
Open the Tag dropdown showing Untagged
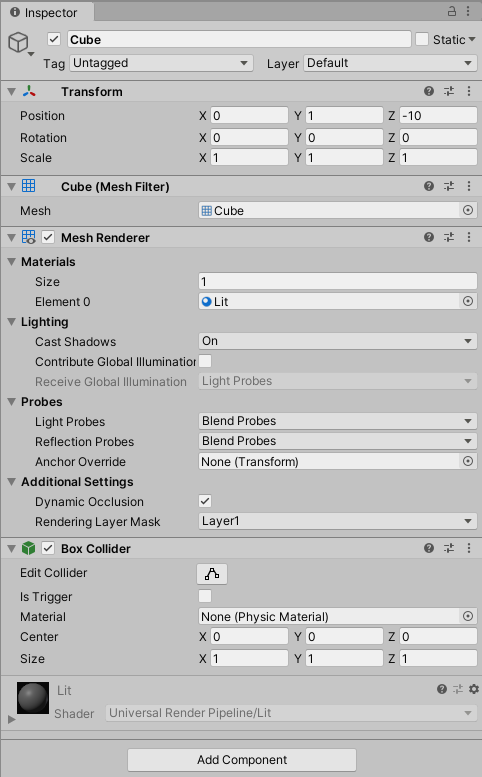point(161,63)
